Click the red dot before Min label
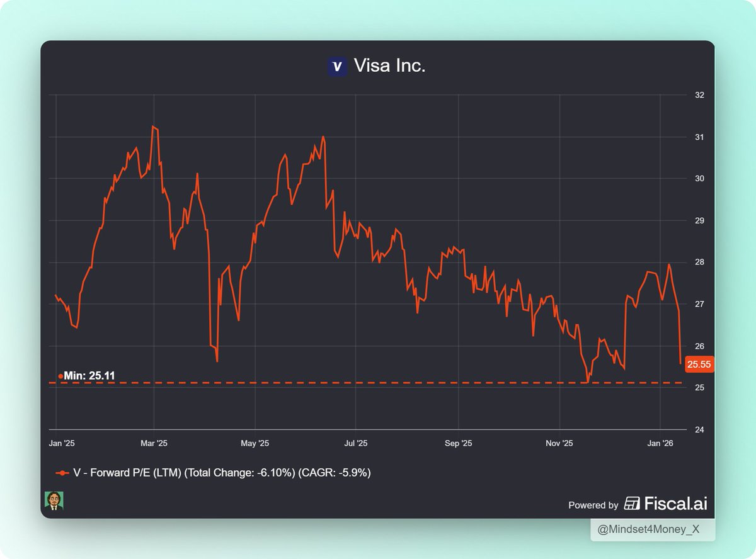 pyautogui.click(x=60, y=376)
